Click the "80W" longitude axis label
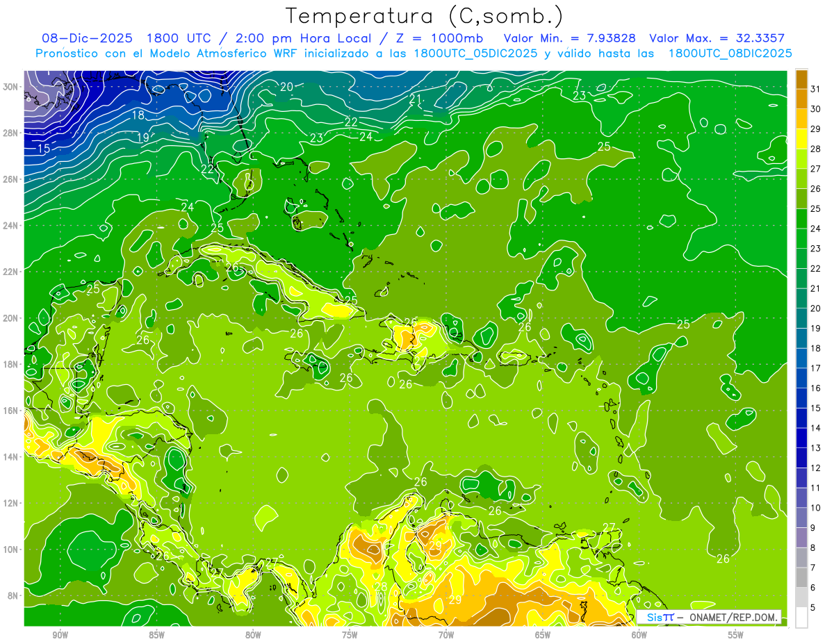This screenshot has height=644, width=834. (253, 634)
